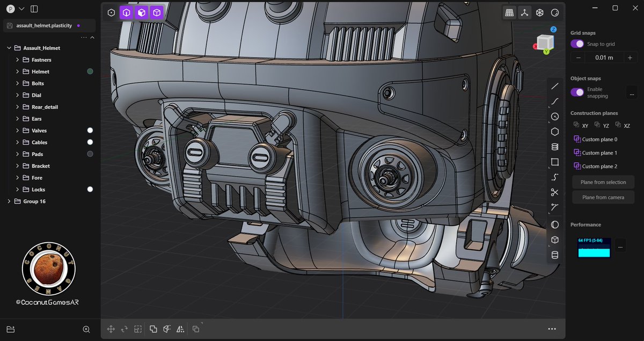Click the outliner search magnifier icon
The width and height of the screenshot is (644, 341).
[86, 329]
